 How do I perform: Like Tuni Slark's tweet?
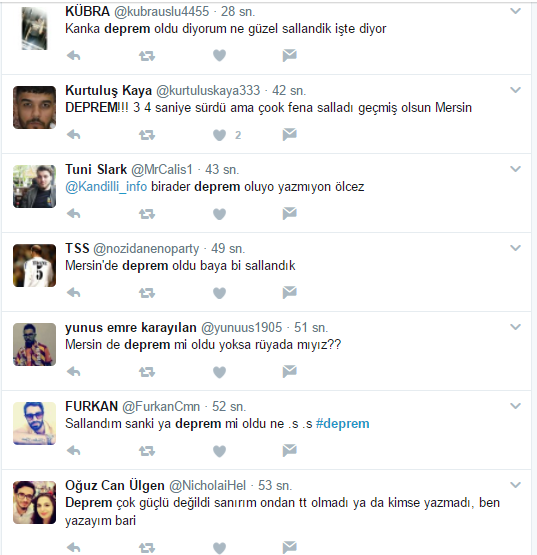coord(219,214)
